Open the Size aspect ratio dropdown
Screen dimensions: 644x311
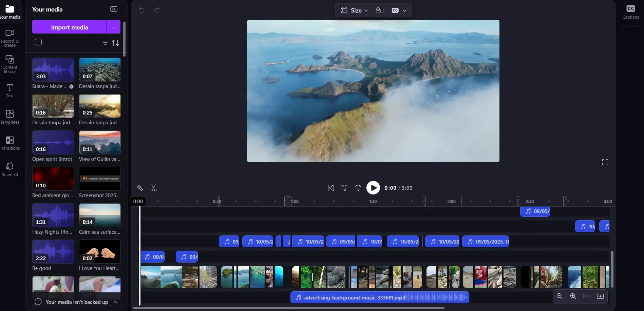[x=354, y=11]
